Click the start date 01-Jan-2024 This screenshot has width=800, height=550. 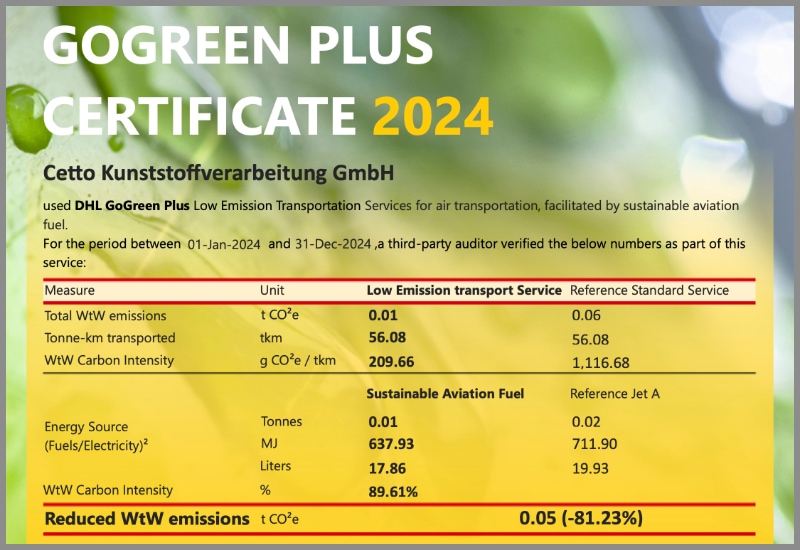pos(224,245)
